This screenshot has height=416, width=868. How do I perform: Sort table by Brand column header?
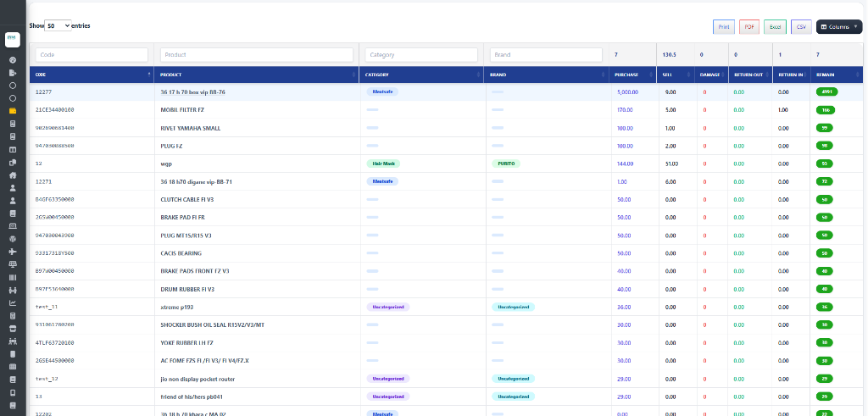point(546,75)
